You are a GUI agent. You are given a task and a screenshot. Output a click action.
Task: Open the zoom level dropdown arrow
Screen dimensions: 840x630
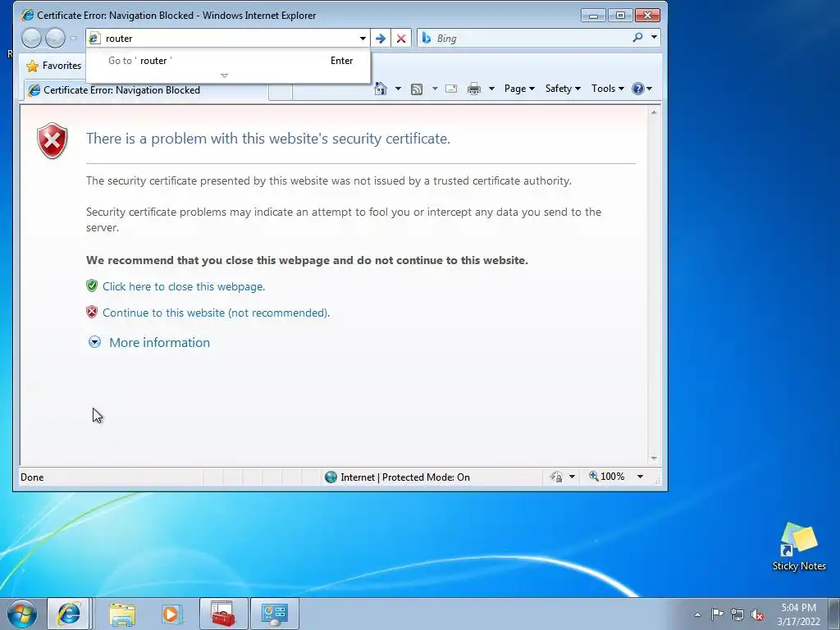pos(640,477)
